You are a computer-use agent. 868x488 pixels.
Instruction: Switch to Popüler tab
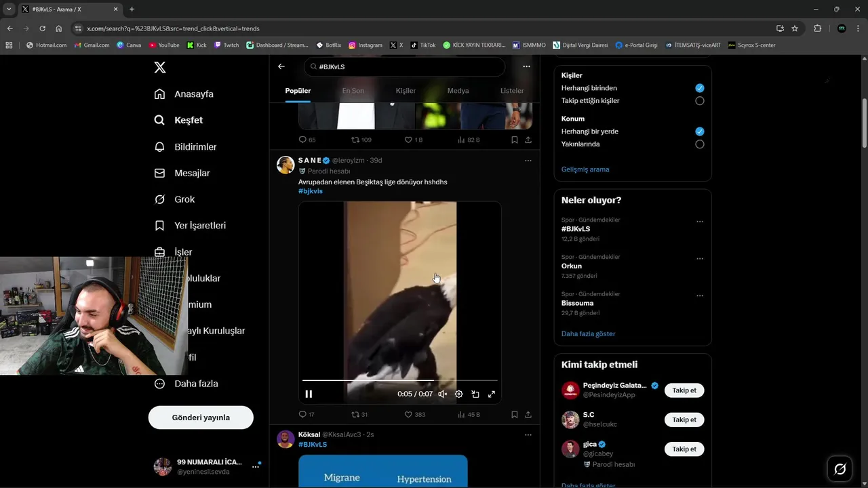point(298,91)
